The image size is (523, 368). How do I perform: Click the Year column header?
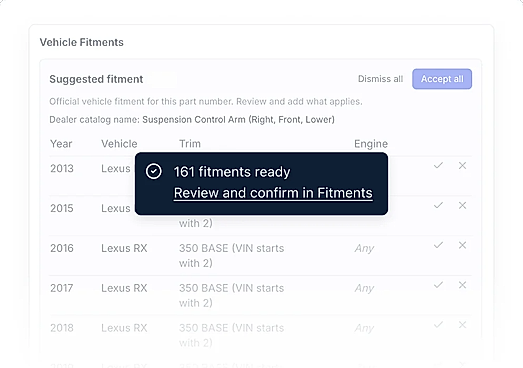pyautogui.click(x=61, y=144)
